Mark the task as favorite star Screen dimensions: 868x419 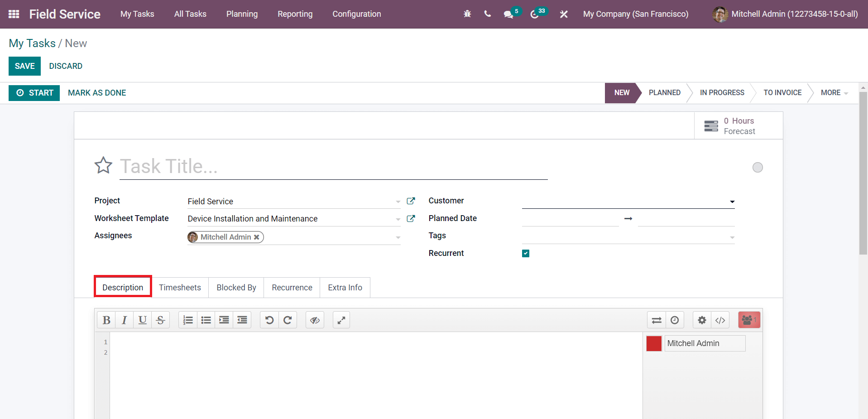[x=103, y=165]
